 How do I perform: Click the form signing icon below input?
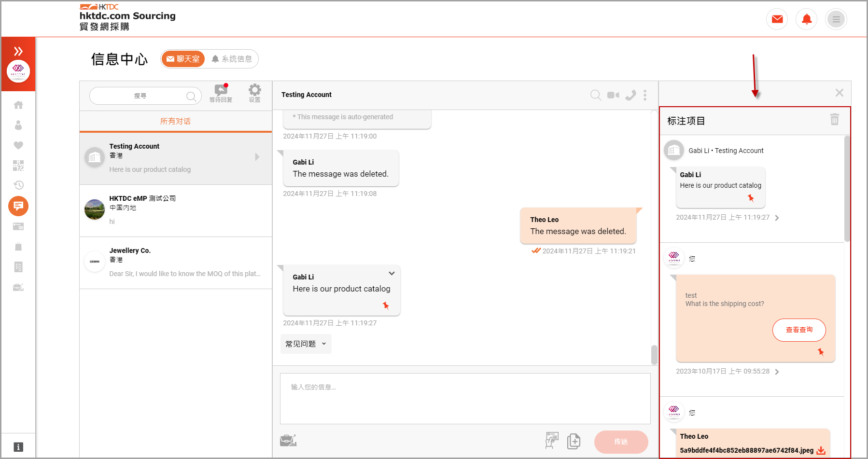click(x=551, y=441)
